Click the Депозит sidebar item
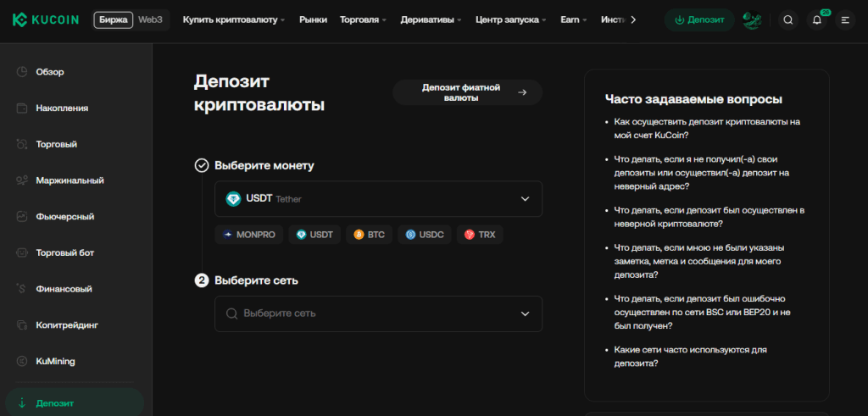The width and height of the screenshot is (868, 416). pyautogui.click(x=75, y=402)
